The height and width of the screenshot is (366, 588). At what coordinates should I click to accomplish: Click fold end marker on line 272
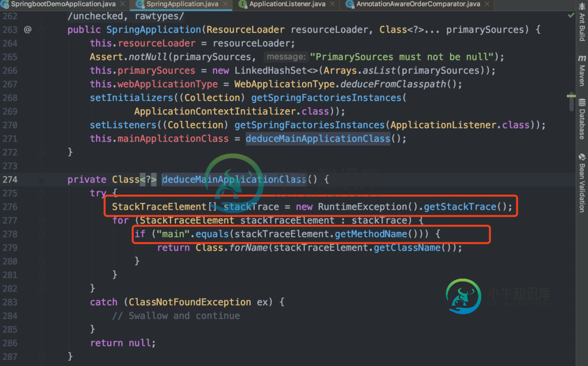click(41, 152)
